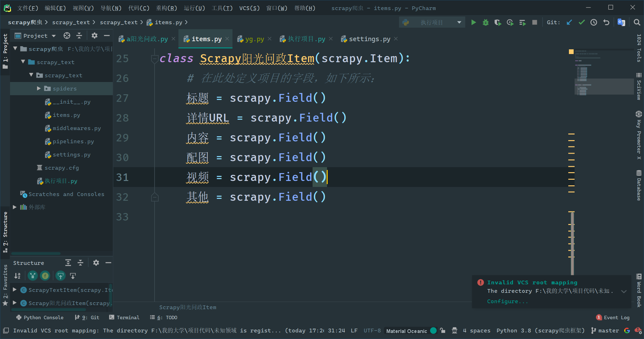Start debugging with the bug icon
The image size is (644, 339).
486,22
